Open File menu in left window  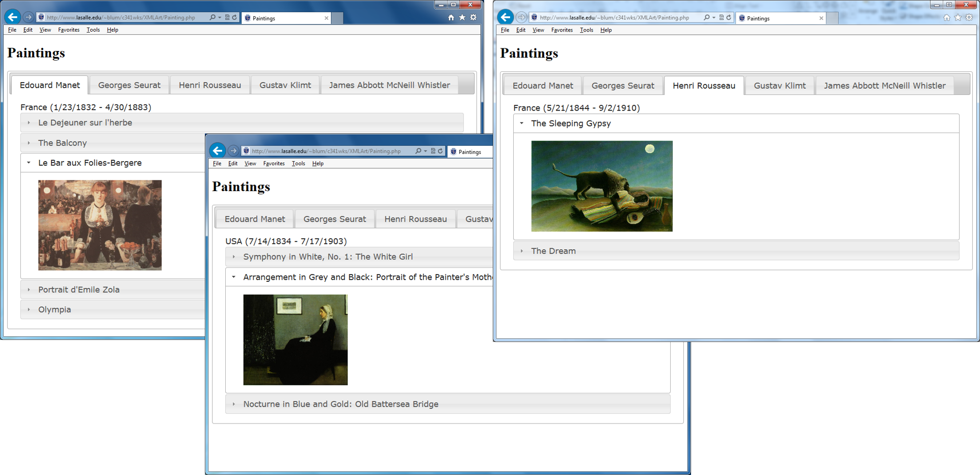click(12, 30)
